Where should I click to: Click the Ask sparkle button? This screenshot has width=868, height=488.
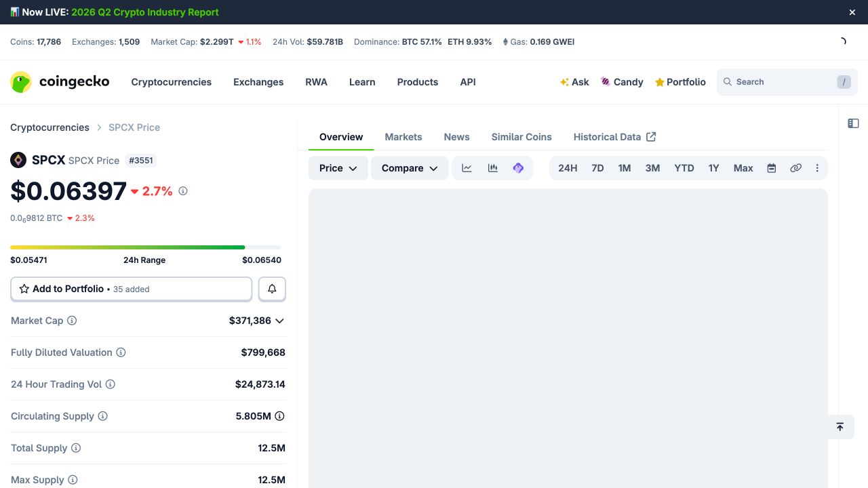coord(574,82)
